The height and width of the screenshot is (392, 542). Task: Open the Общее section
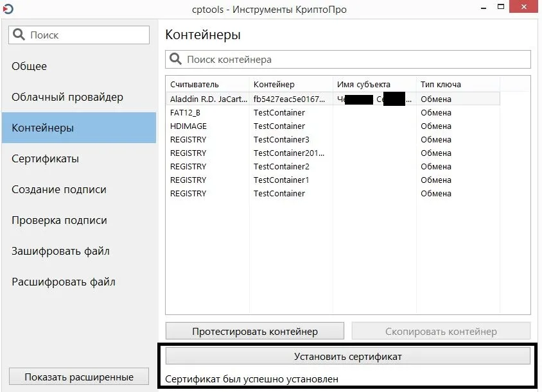(79, 66)
